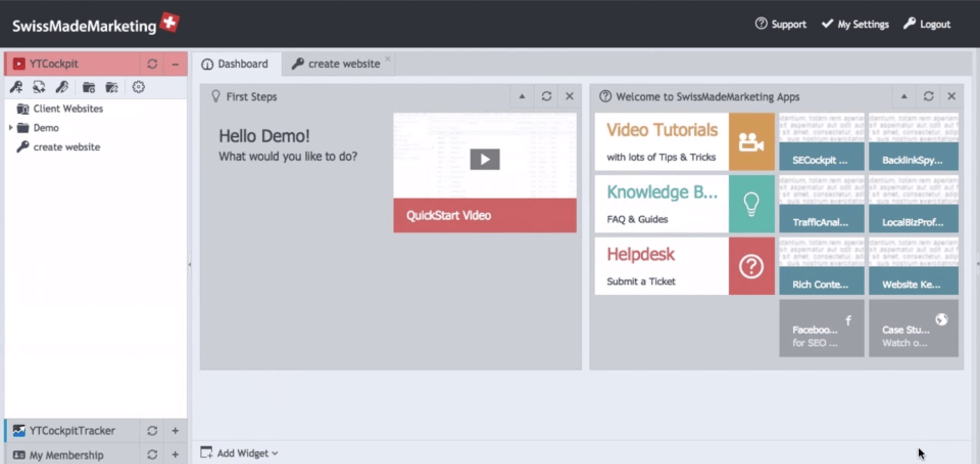The width and height of the screenshot is (980, 464).
Task: Refresh the First Steps widget
Action: (x=547, y=96)
